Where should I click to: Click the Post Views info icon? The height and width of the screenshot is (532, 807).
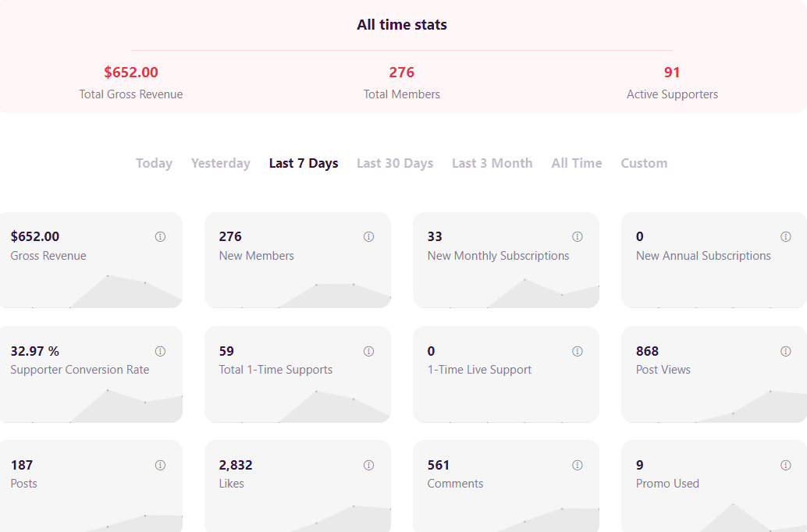[785, 351]
